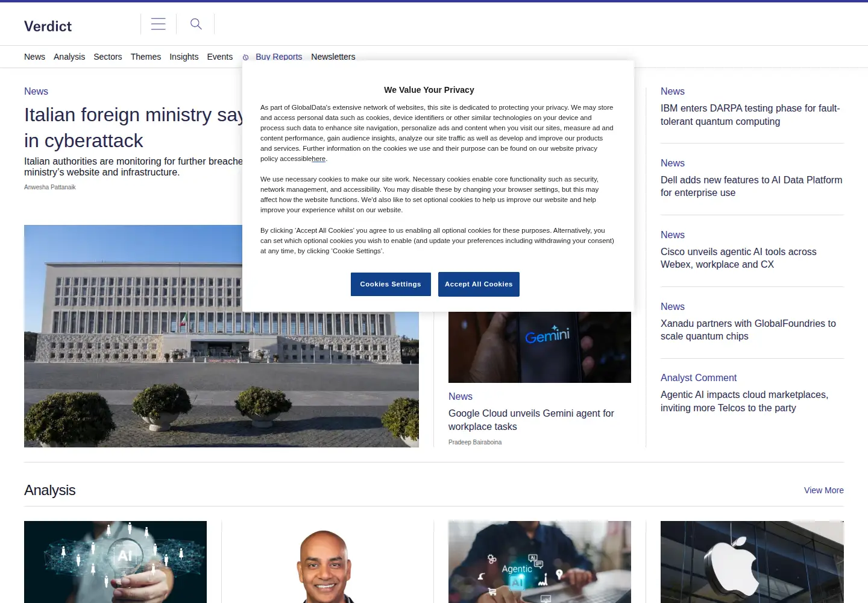Open Google Cloud Gemini agent article
Screen dimensions: 868x603
tap(531, 420)
